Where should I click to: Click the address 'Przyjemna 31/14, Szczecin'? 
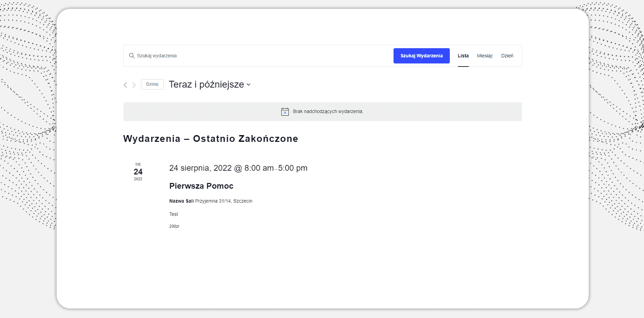click(224, 201)
